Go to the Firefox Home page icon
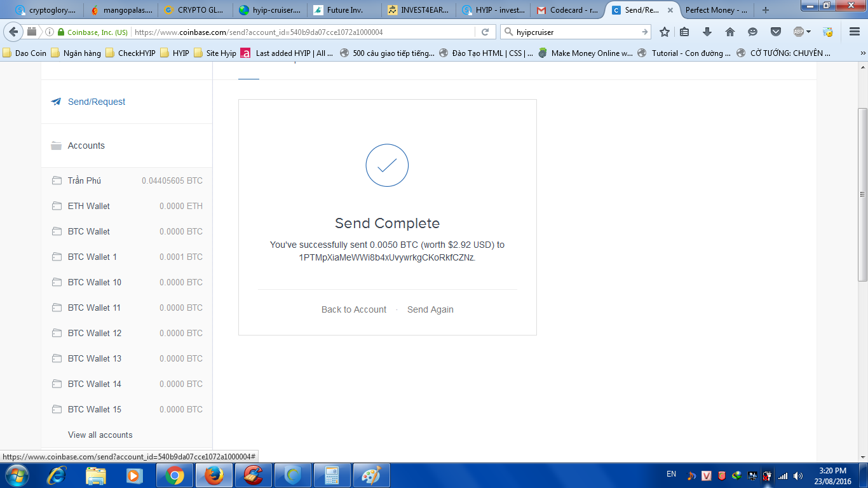 tap(730, 32)
